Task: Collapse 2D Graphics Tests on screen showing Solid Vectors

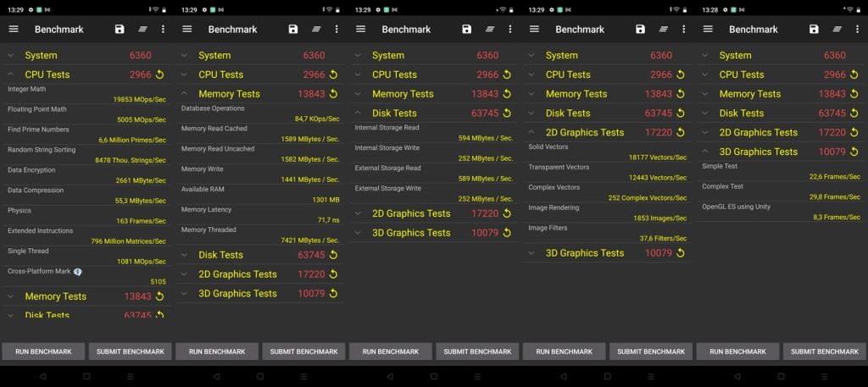Action: (531, 133)
